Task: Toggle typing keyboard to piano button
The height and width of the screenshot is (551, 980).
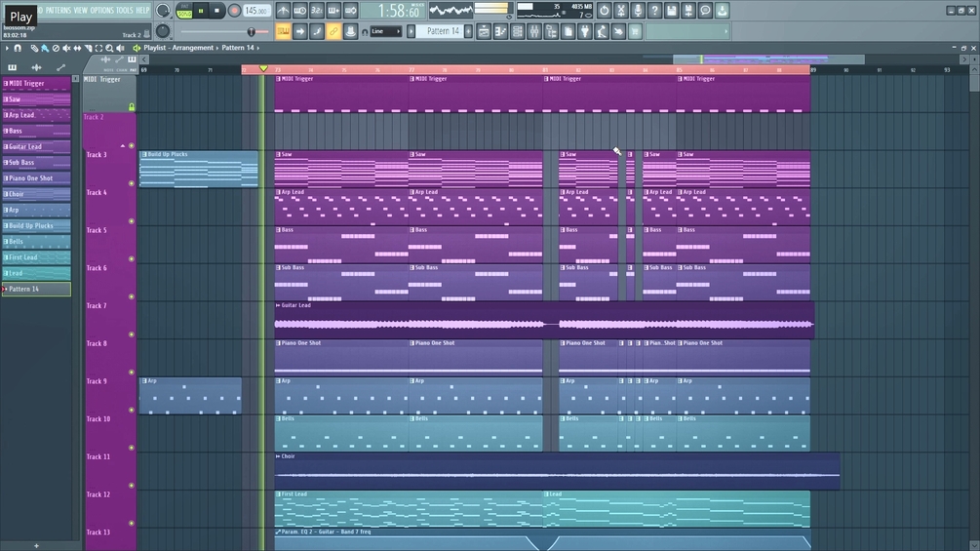Action: coord(283,31)
